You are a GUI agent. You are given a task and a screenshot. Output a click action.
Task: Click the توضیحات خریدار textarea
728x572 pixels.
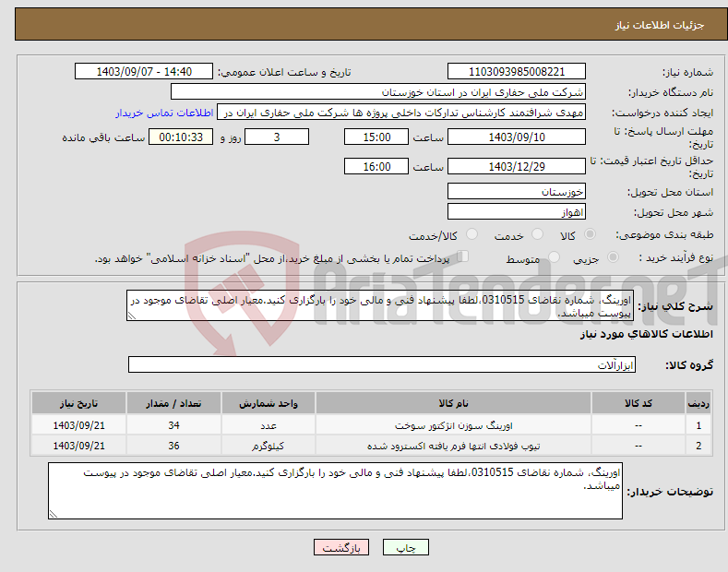pyautogui.click(x=335, y=491)
